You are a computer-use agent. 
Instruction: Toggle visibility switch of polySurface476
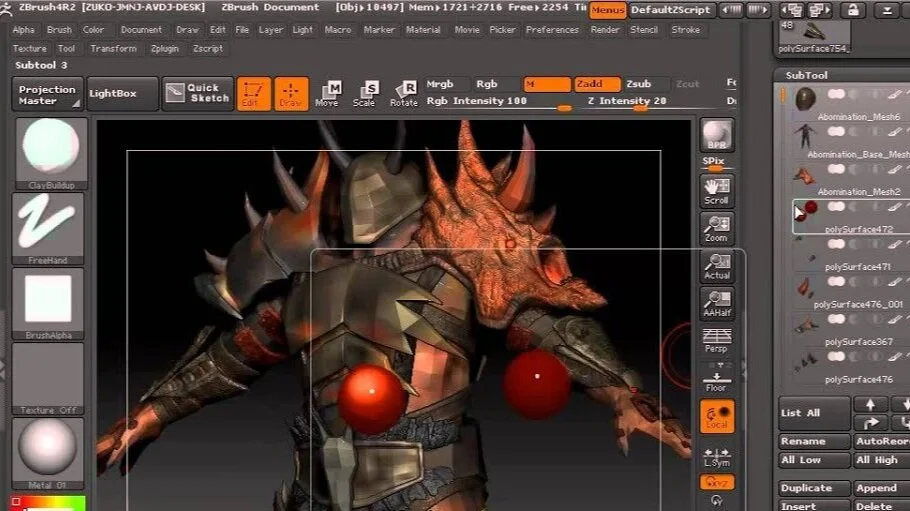point(836,357)
